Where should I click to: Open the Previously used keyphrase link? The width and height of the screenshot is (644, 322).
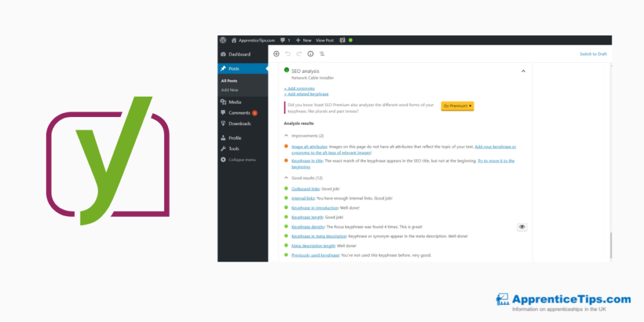point(316,255)
